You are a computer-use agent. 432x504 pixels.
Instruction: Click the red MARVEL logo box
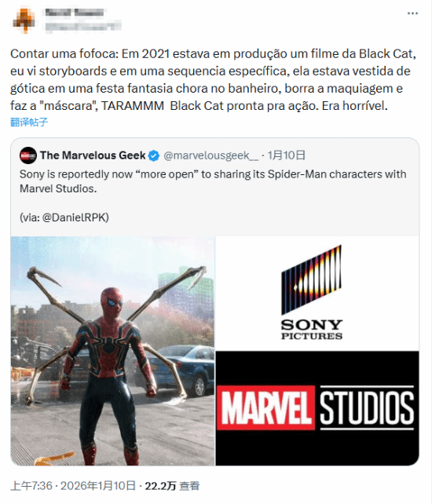point(265,408)
